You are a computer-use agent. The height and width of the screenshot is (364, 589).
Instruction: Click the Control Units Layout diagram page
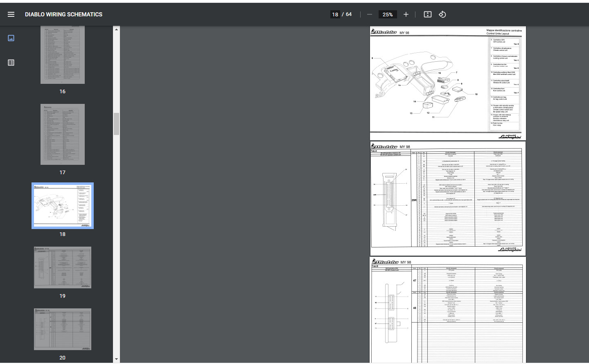(x=448, y=83)
